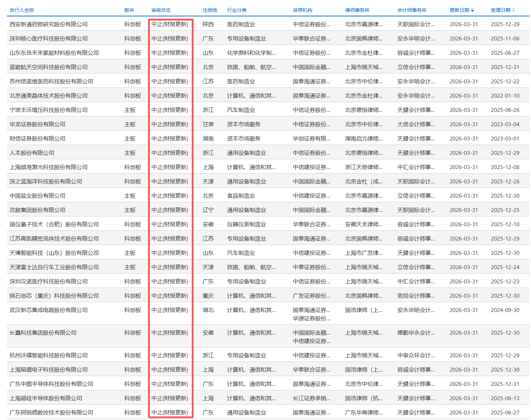Click 上海超硅半导体股份有限公司 company name
531x420 pixels.
pyautogui.click(x=46, y=398)
